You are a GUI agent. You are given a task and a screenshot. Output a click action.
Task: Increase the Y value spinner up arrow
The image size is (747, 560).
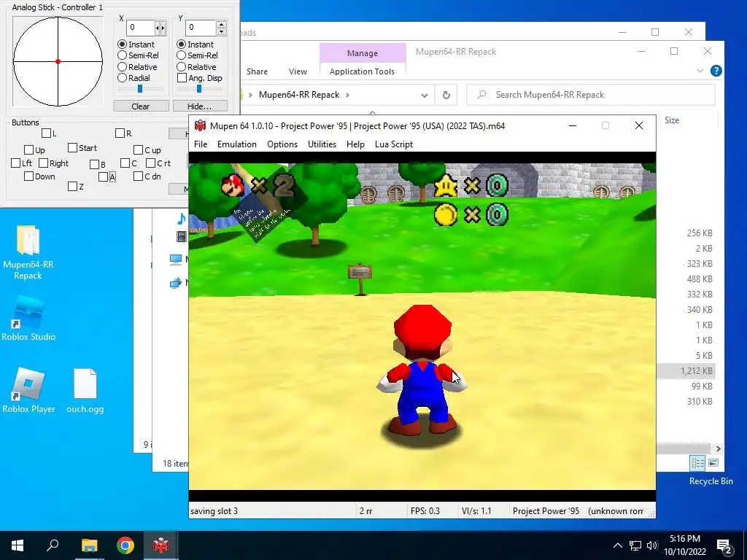pyautogui.click(x=221, y=24)
